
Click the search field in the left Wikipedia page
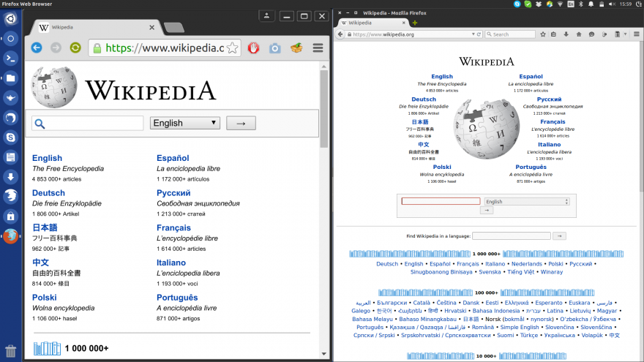[x=88, y=123]
